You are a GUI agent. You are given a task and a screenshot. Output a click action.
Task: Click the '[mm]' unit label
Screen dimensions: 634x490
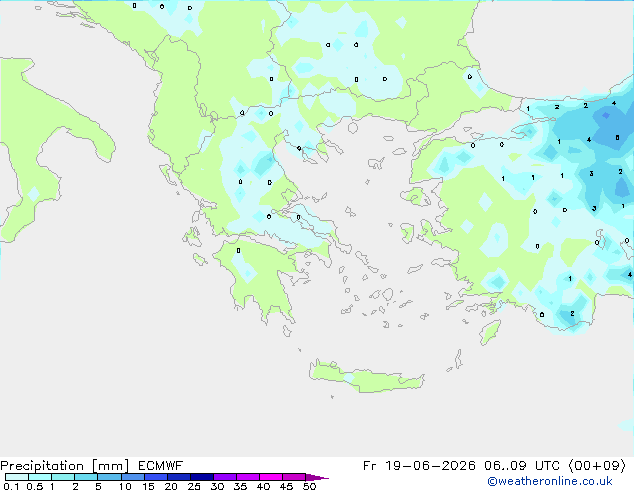point(111,466)
